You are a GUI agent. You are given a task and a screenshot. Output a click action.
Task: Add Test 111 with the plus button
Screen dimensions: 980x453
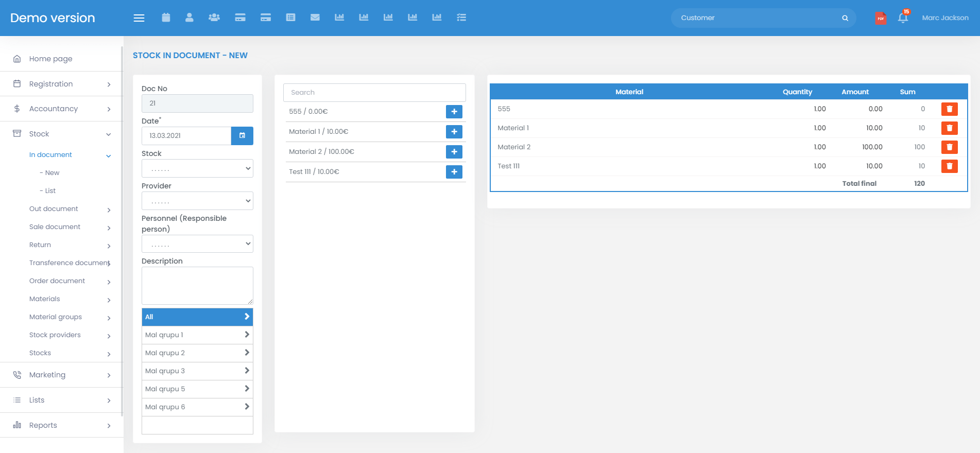point(454,172)
